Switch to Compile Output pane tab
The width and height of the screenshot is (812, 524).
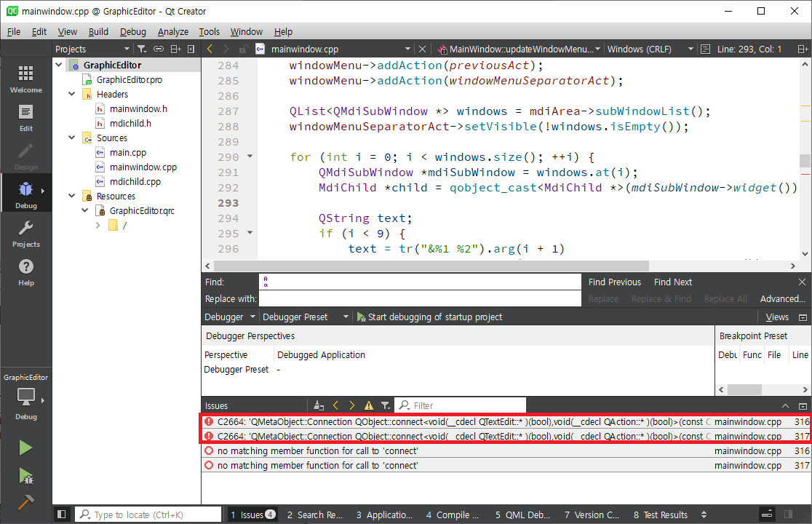pyautogui.click(x=453, y=514)
